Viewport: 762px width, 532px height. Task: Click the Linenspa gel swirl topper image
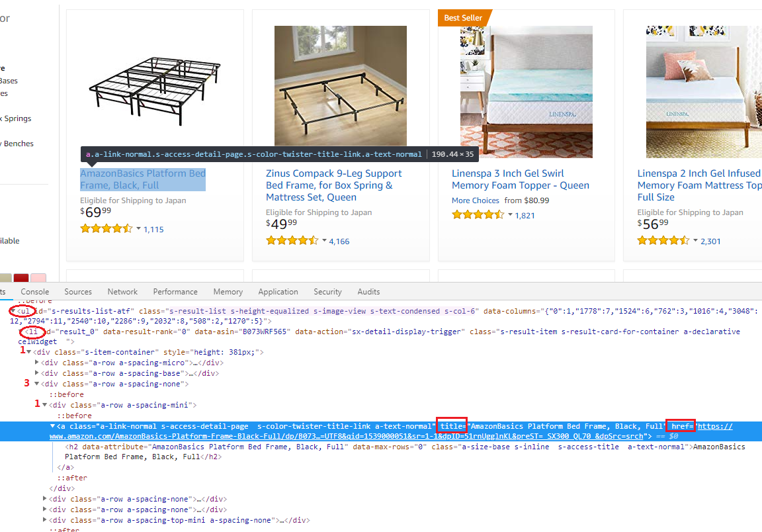coord(527,92)
